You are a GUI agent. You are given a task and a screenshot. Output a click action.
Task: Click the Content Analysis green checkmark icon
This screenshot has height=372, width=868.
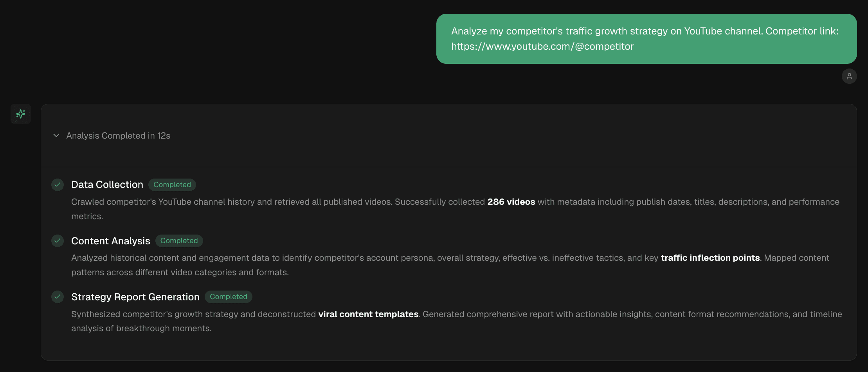58,240
